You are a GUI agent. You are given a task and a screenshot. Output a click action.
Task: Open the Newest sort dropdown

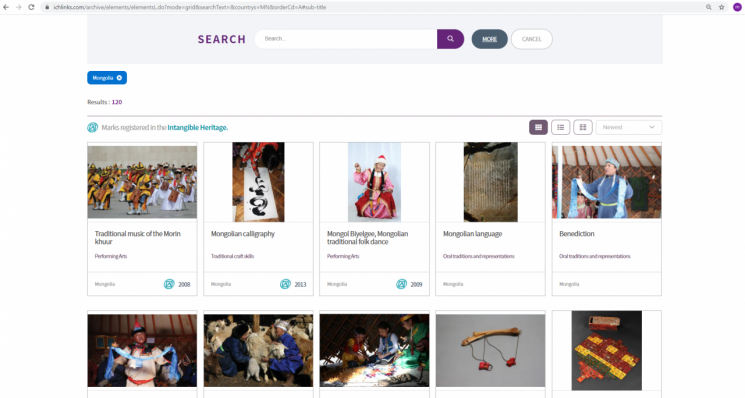pos(629,127)
